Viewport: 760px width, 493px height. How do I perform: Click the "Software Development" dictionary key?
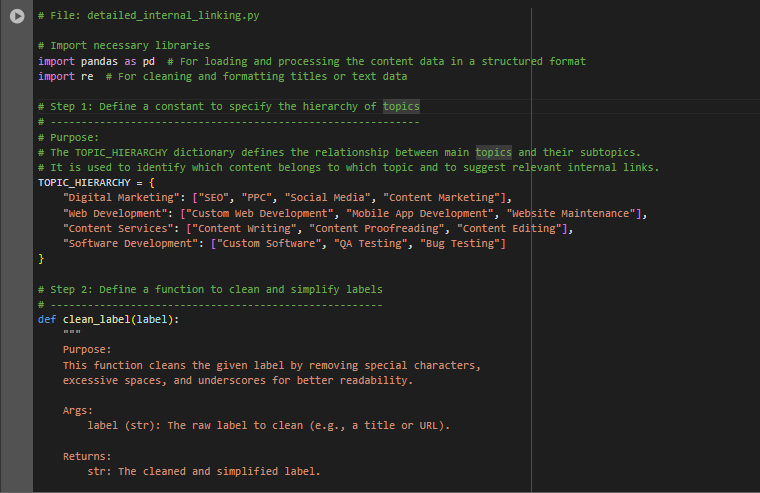[130, 244]
